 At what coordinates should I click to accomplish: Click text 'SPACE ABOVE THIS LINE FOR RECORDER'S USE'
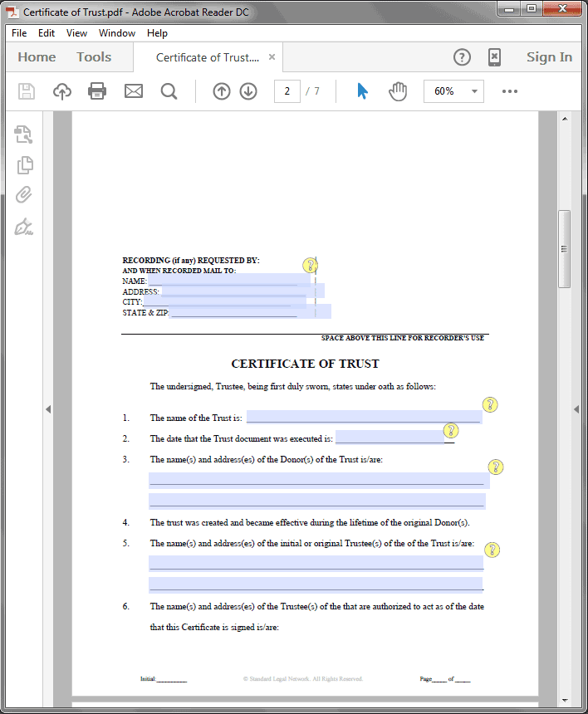click(x=403, y=338)
